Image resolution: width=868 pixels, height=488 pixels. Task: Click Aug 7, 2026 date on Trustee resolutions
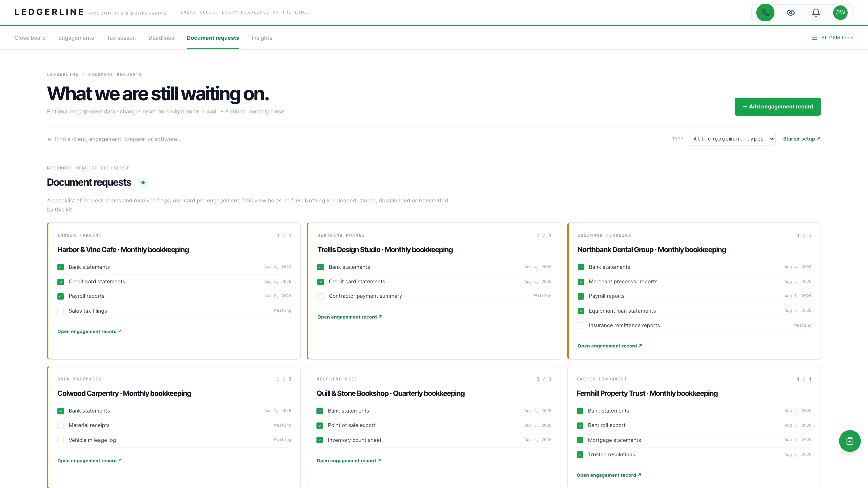coord(797,455)
